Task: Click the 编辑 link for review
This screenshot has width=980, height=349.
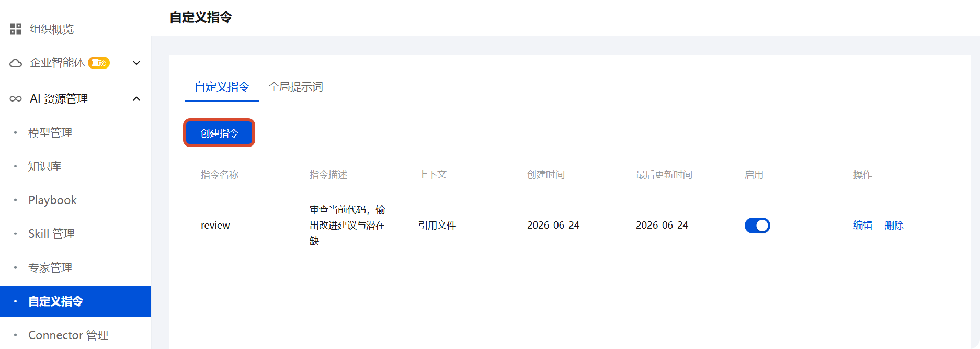Action: tap(863, 225)
